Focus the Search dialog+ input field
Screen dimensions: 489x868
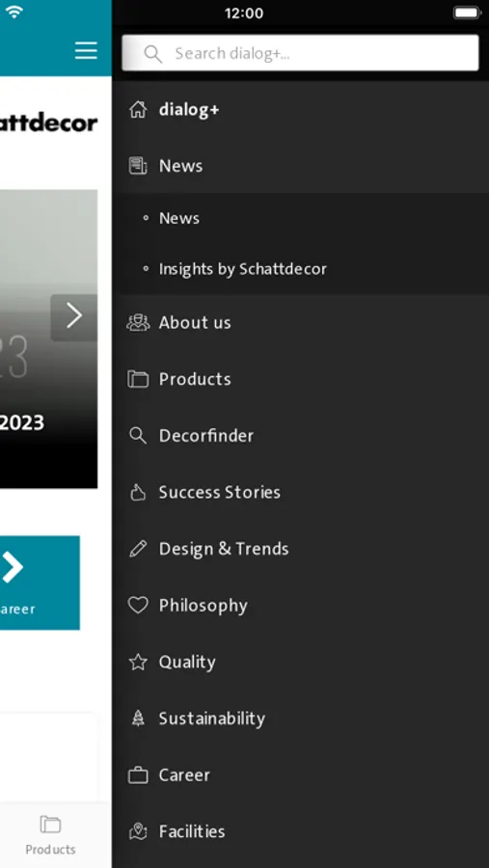[300, 53]
